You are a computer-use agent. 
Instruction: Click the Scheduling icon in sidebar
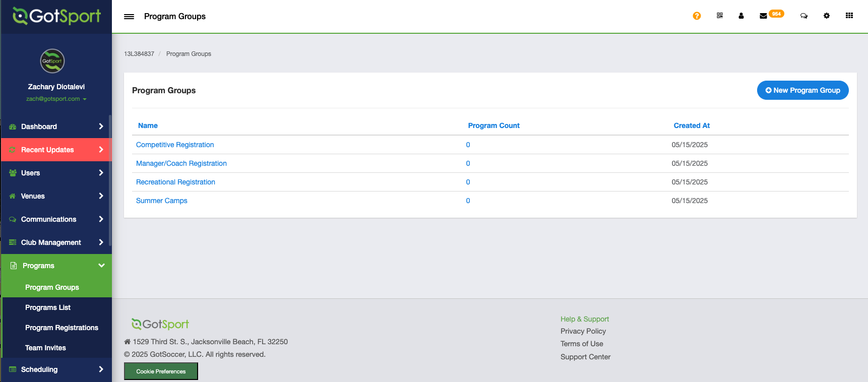(13, 369)
